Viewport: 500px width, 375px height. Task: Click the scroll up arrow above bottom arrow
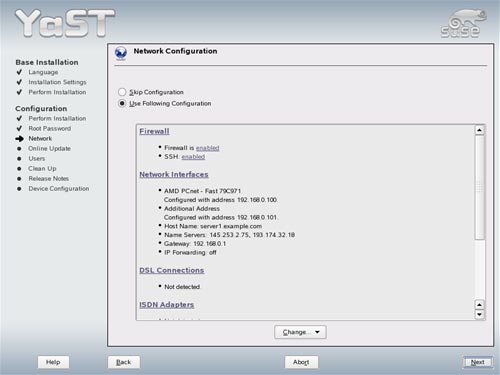479,305
